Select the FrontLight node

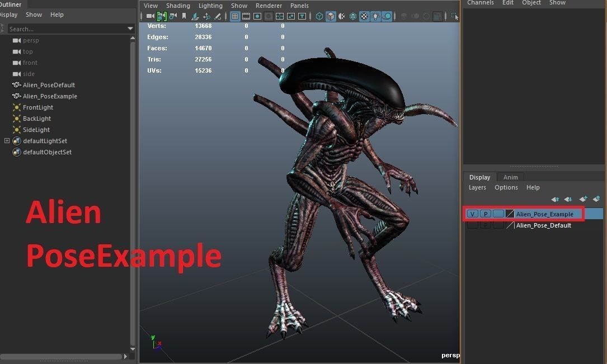click(37, 107)
